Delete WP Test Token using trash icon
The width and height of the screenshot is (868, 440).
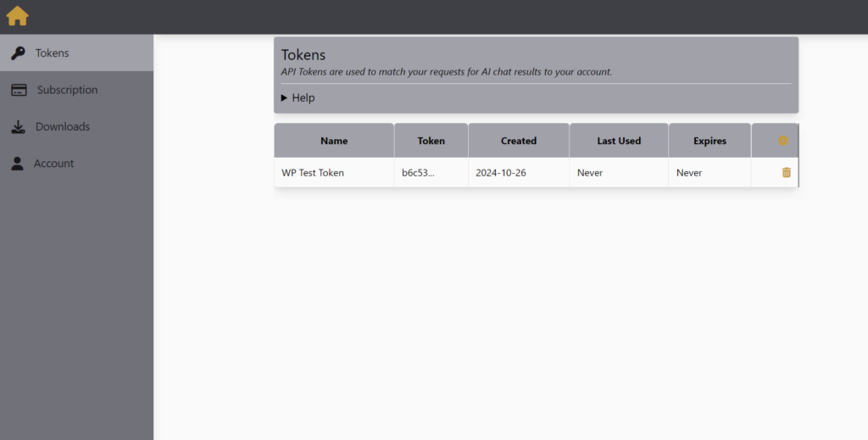[x=786, y=173]
